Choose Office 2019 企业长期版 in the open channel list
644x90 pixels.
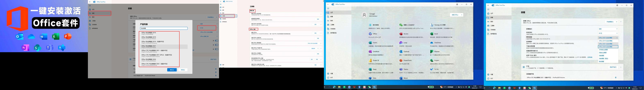608,41
